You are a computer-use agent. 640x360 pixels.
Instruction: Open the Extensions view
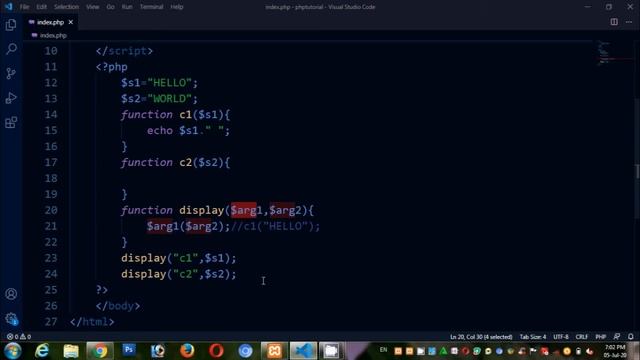[11, 122]
